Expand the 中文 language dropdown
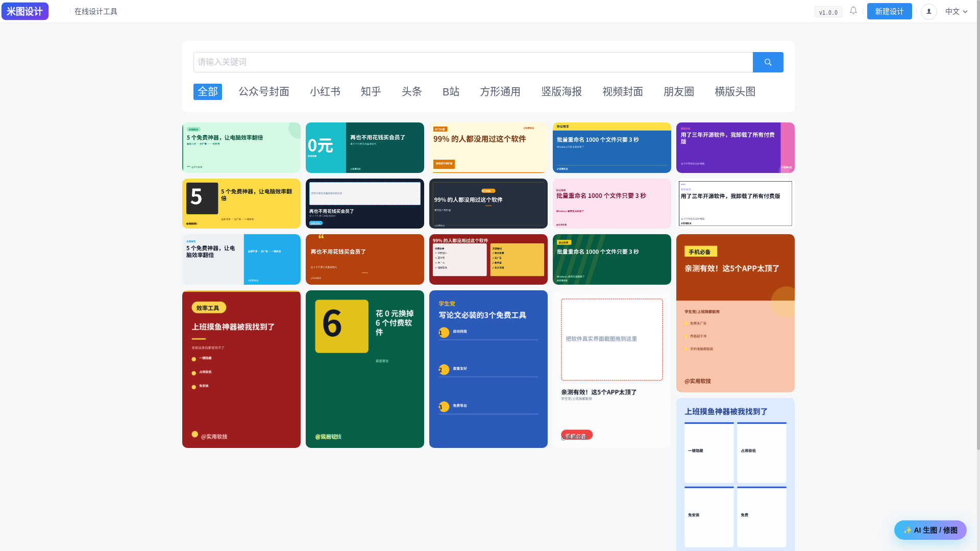The height and width of the screenshot is (551, 980). pyautogui.click(x=956, y=11)
